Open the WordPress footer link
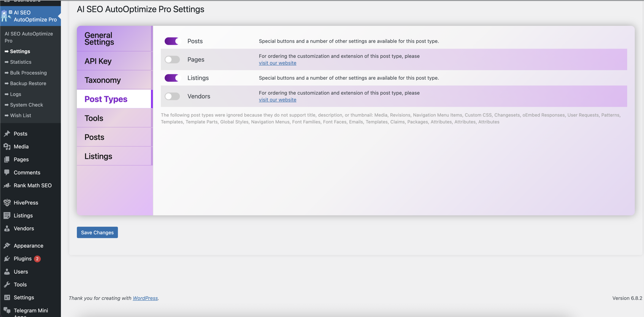The image size is (644, 317). pyautogui.click(x=145, y=298)
